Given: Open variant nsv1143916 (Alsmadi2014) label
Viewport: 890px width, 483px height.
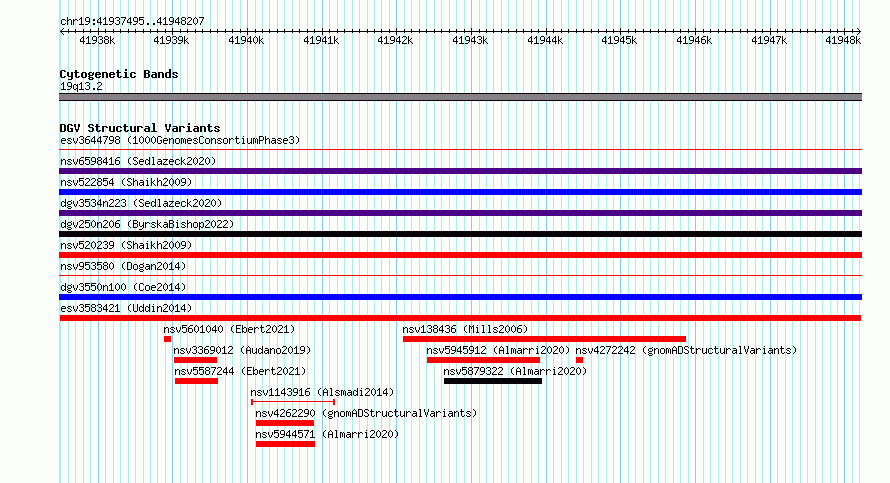Looking at the screenshot, I should [322, 392].
